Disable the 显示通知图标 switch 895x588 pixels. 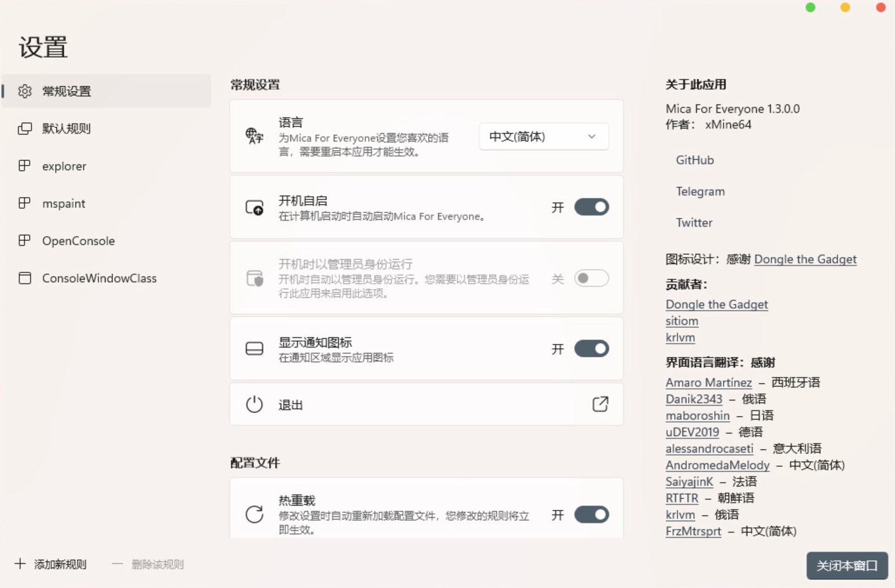pos(591,348)
